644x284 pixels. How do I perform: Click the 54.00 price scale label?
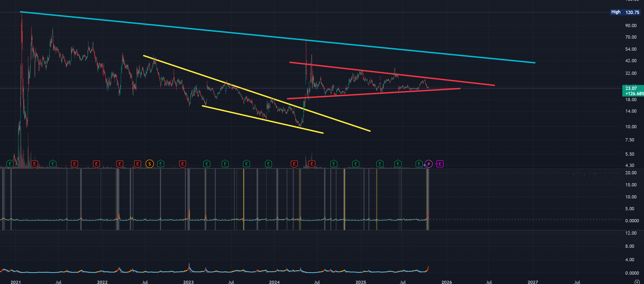pyautogui.click(x=631, y=49)
